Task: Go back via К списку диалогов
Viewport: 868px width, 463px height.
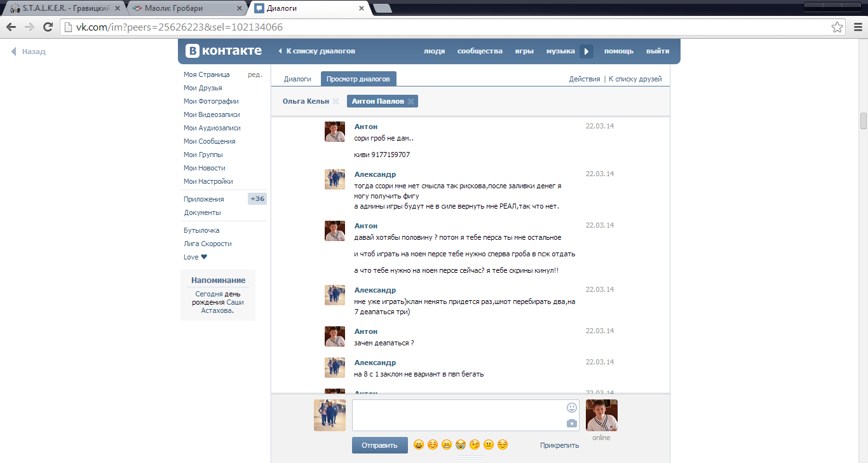Action: coord(317,51)
